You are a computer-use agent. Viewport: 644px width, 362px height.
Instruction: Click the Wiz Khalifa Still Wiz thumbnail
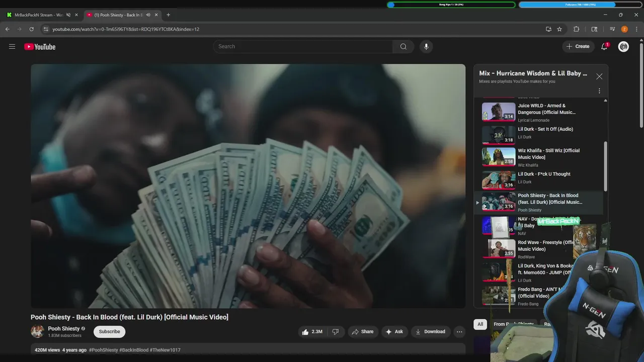[499, 156]
